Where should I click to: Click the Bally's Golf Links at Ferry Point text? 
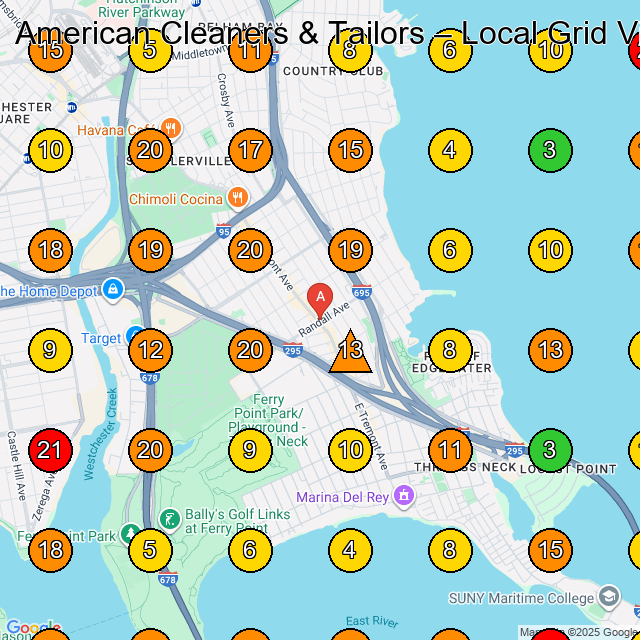(238, 521)
